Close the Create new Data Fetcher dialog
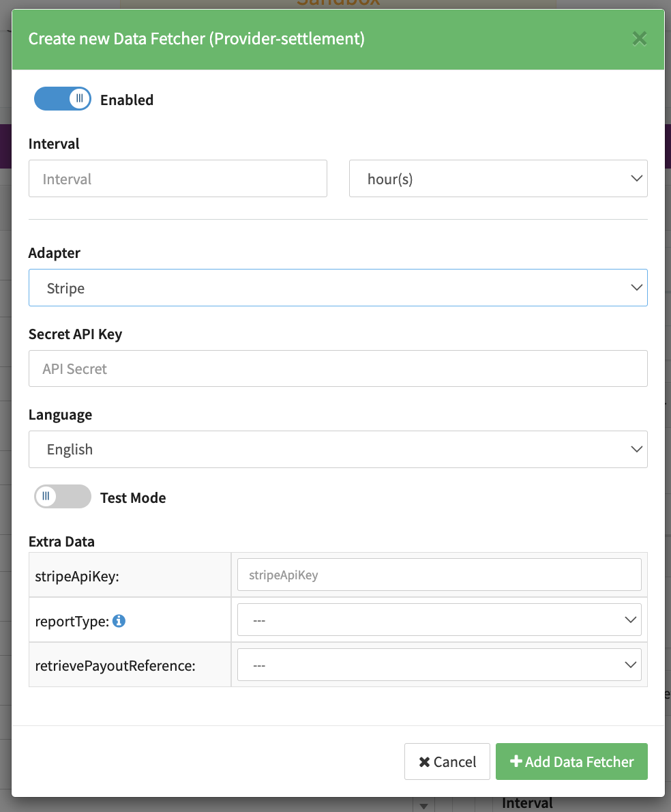The image size is (671, 812). pyautogui.click(x=639, y=39)
